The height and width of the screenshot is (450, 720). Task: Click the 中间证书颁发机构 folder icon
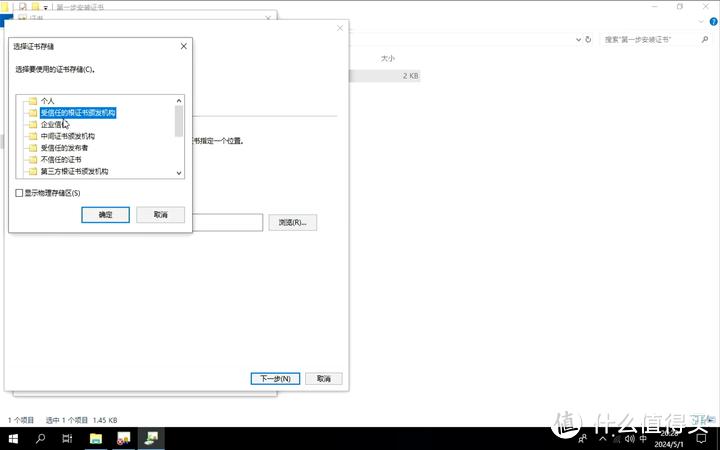click(33, 136)
